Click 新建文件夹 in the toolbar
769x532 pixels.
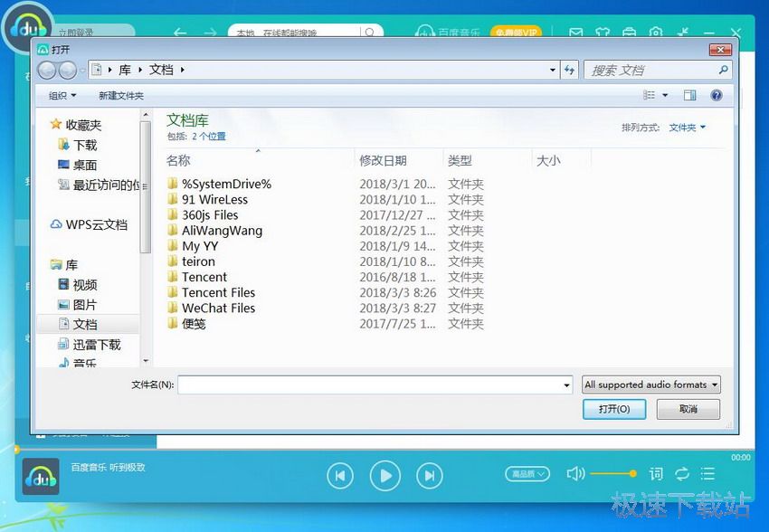pos(121,95)
